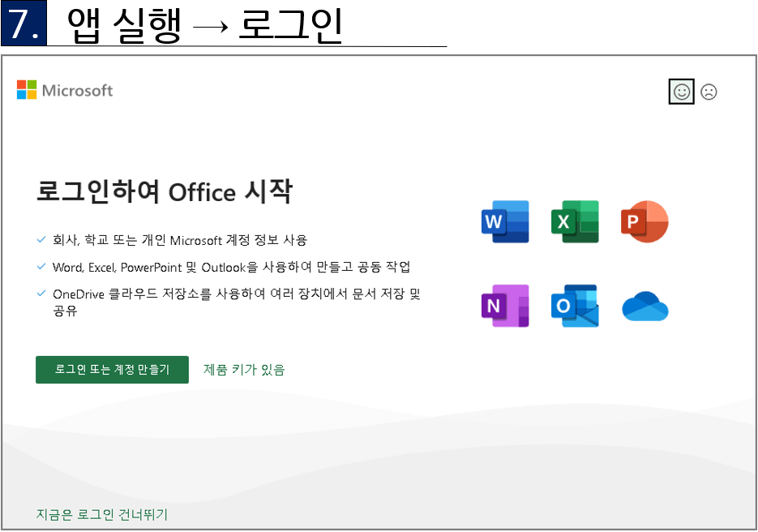758x532 pixels.
Task: Click the OneNote app icon
Action: pyautogui.click(x=505, y=306)
